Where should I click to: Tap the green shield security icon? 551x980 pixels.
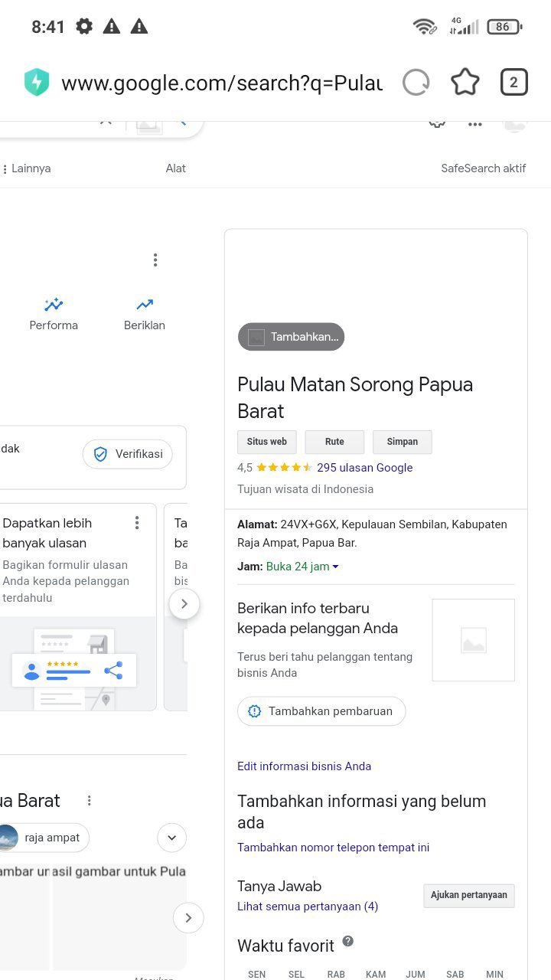(x=37, y=82)
